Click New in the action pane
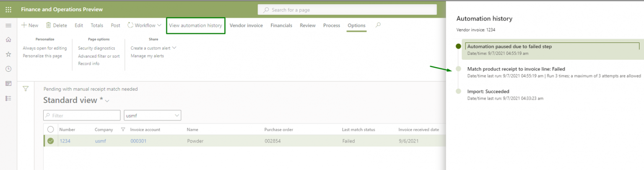This screenshot has width=644, height=170. 30,26
